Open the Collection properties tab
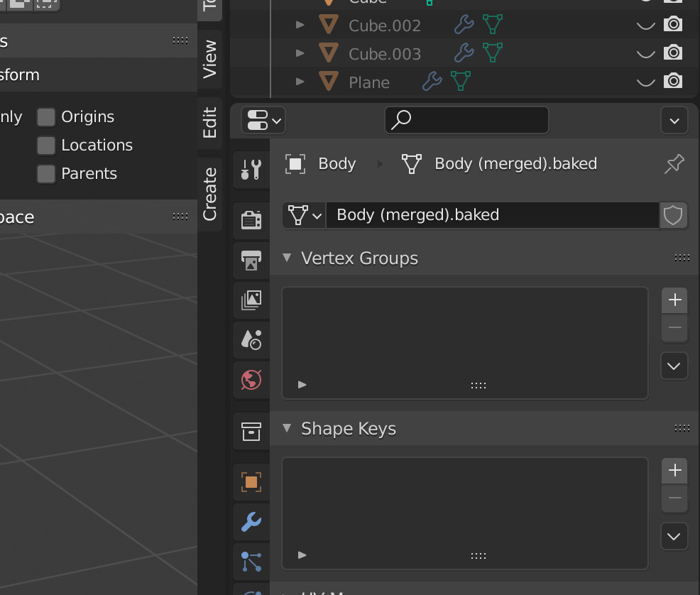 tap(251, 432)
